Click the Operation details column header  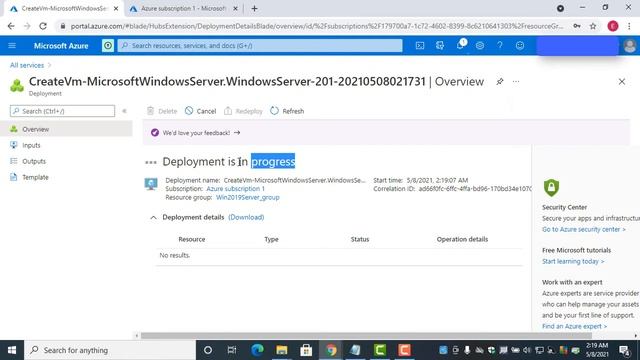[462, 239]
